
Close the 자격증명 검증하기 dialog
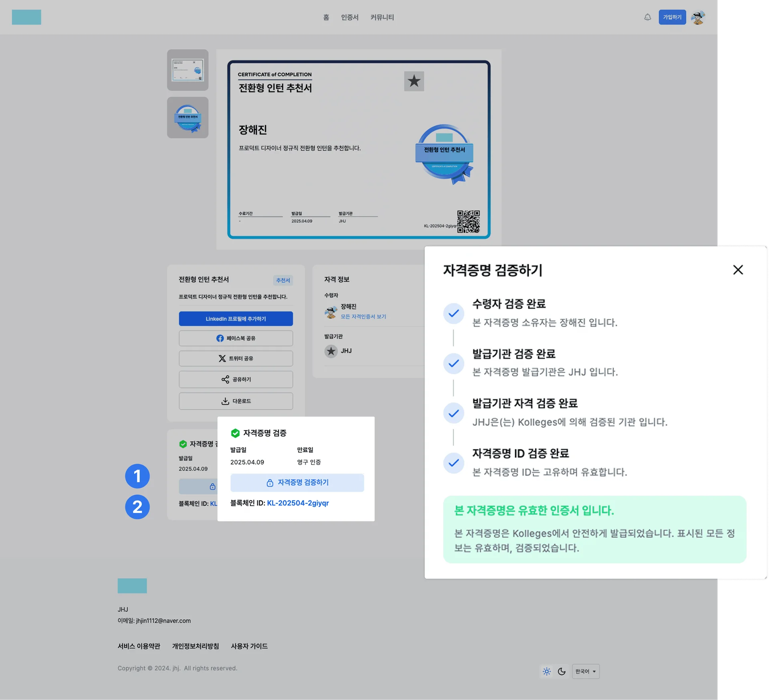[x=738, y=270]
